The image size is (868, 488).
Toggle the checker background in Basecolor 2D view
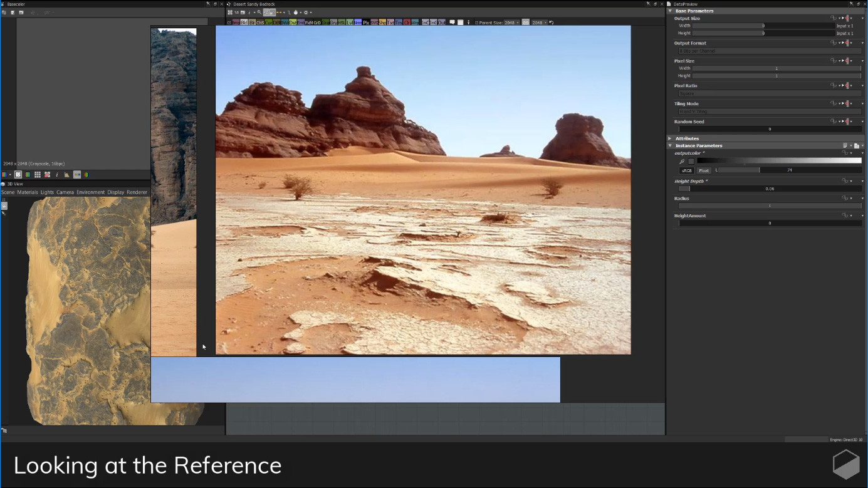click(18, 175)
